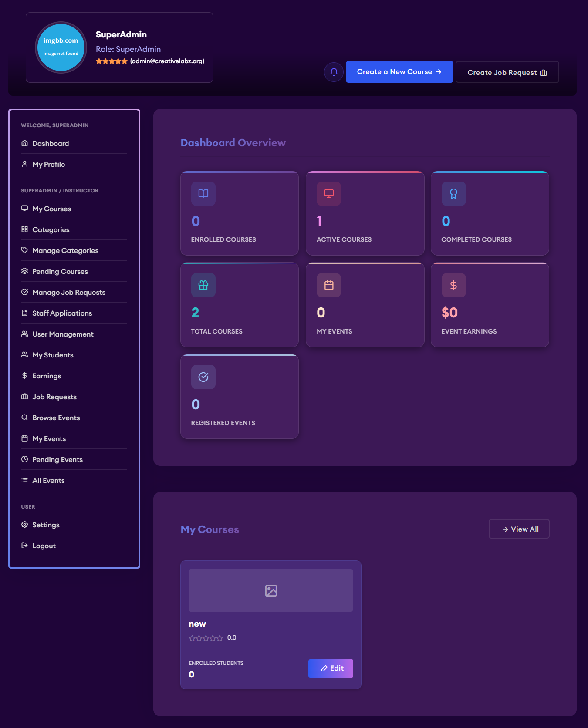Click the My Events calendar icon in sidebar
This screenshot has height=728, width=588.
[25, 438]
